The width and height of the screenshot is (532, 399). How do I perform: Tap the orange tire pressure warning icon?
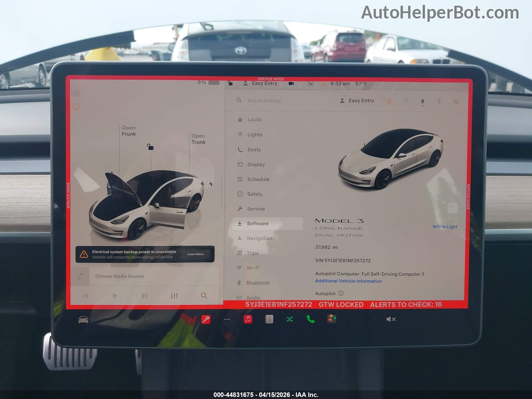76,106
